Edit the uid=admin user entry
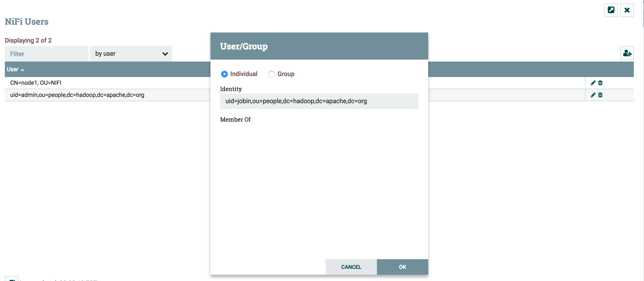The height and width of the screenshot is (281, 644). [593, 95]
